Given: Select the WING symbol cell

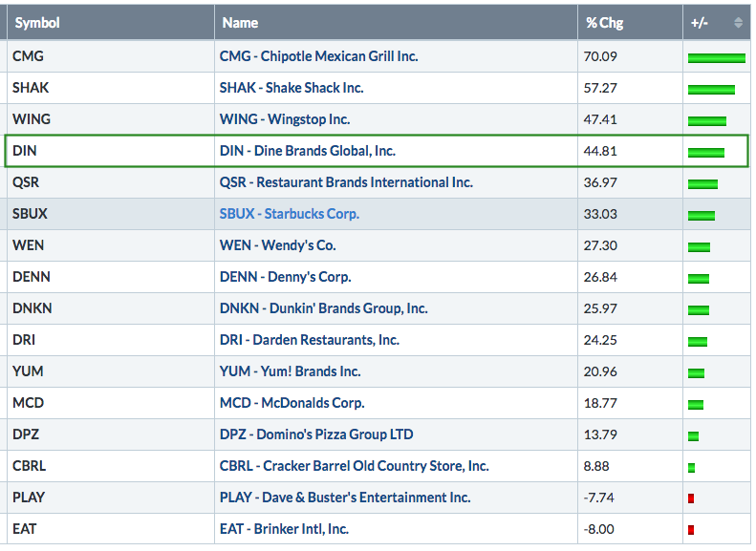Looking at the screenshot, I should pyautogui.click(x=111, y=119).
